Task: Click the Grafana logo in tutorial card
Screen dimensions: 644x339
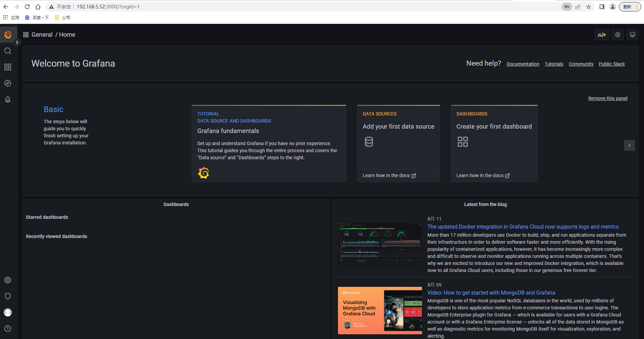Action: pos(203,173)
